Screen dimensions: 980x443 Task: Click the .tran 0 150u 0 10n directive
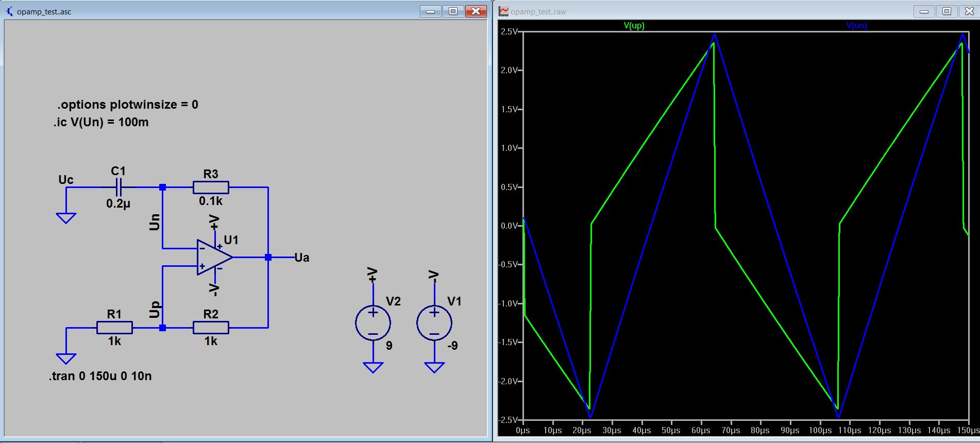pyautogui.click(x=100, y=376)
